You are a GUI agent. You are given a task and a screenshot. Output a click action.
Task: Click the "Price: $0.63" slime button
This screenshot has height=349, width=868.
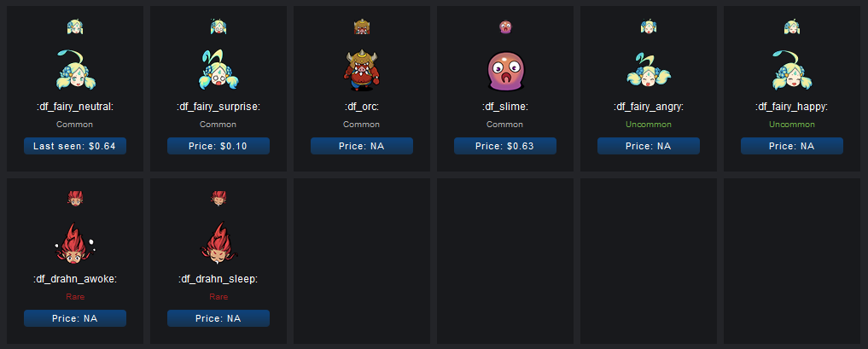pyautogui.click(x=505, y=146)
